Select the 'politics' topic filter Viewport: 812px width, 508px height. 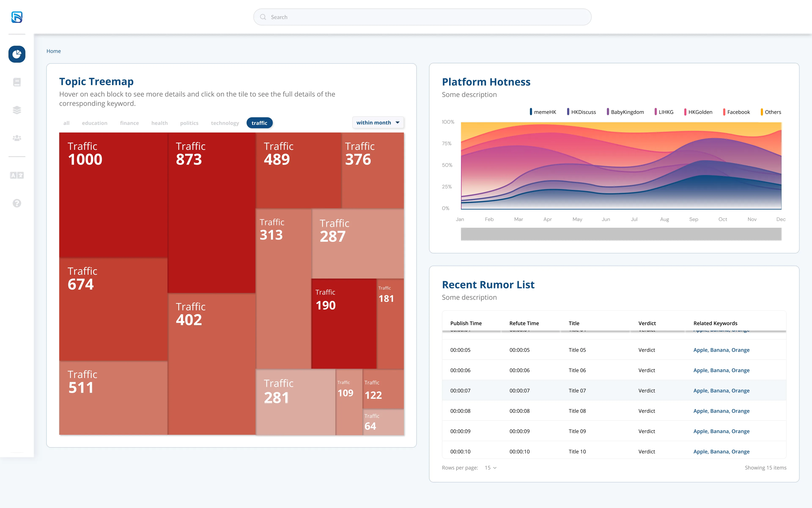point(189,123)
